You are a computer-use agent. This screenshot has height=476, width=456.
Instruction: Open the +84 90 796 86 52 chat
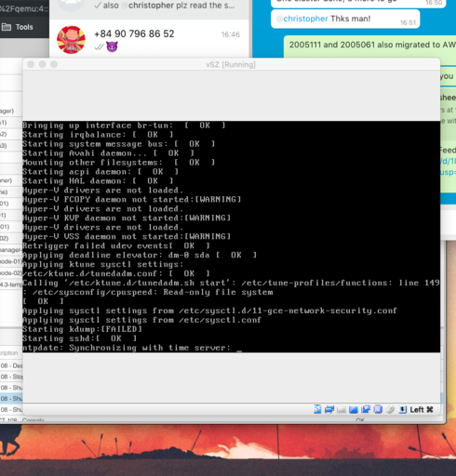coord(149,39)
